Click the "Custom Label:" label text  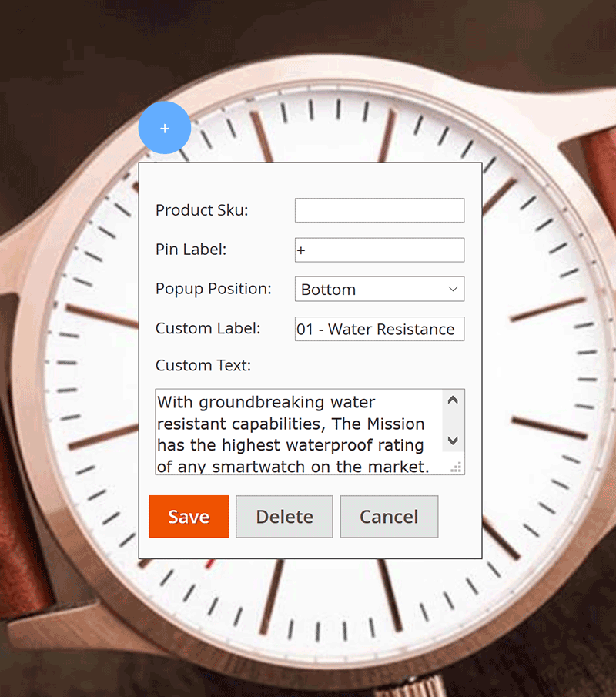tap(208, 329)
